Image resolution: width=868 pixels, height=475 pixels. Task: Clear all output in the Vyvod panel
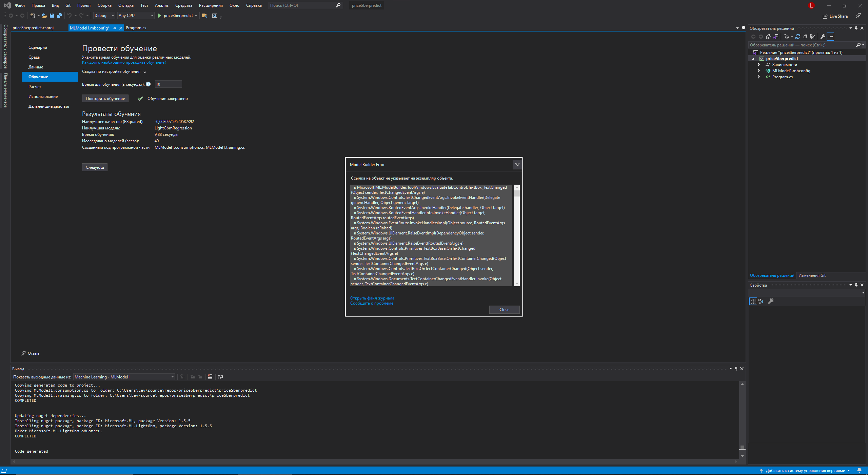coord(210,377)
